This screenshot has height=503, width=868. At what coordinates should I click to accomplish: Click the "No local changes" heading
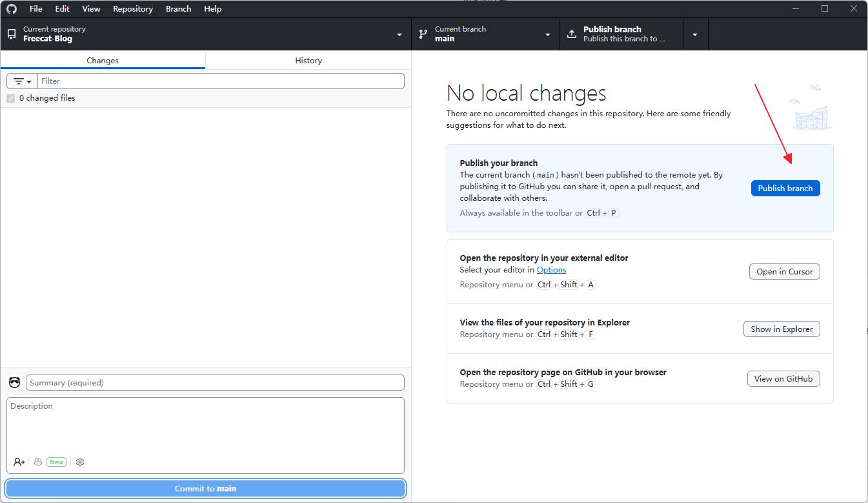[527, 94]
